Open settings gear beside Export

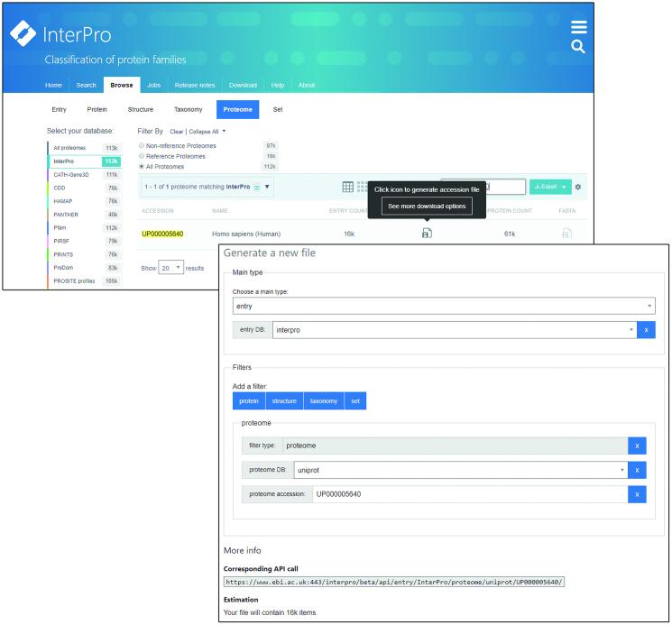tap(578, 187)
